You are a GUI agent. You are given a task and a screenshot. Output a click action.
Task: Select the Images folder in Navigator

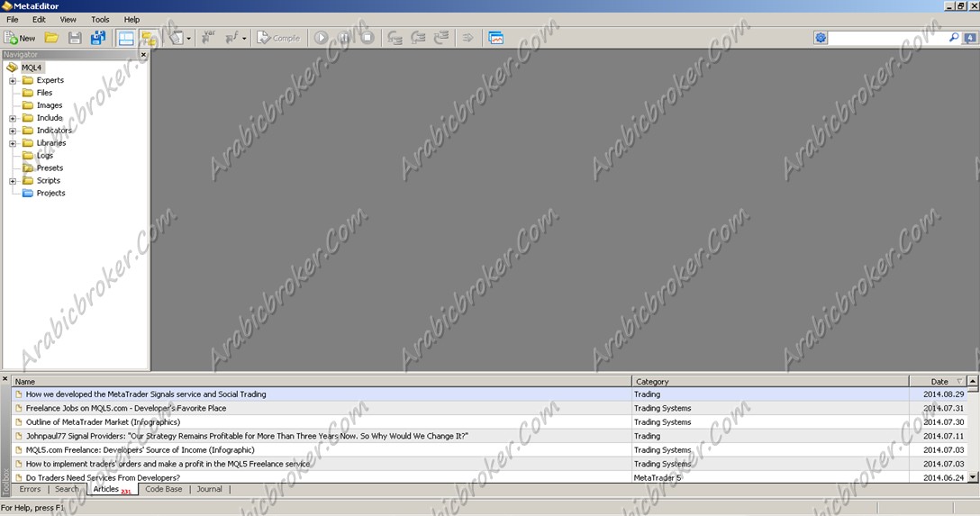(x=50, y=105)
